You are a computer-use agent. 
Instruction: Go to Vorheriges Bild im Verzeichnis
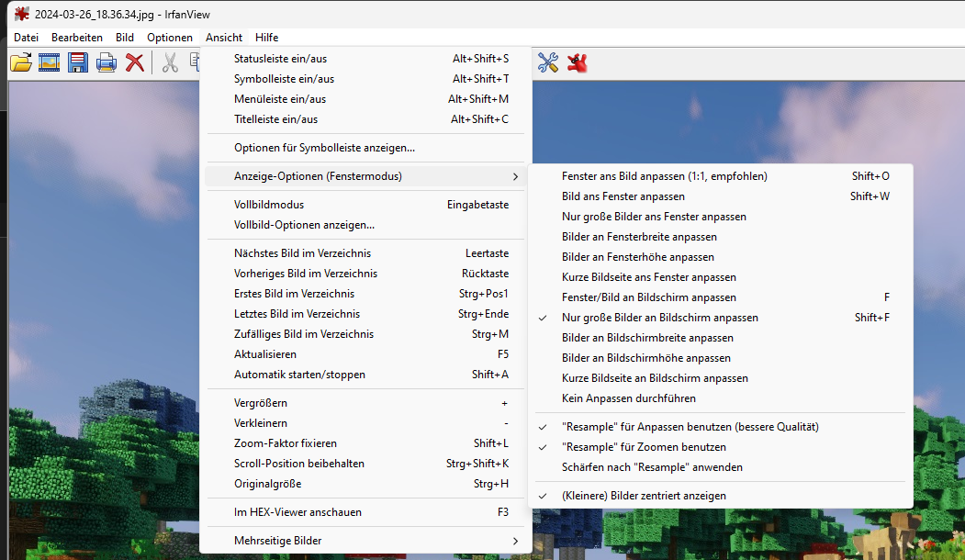[365, 274]
